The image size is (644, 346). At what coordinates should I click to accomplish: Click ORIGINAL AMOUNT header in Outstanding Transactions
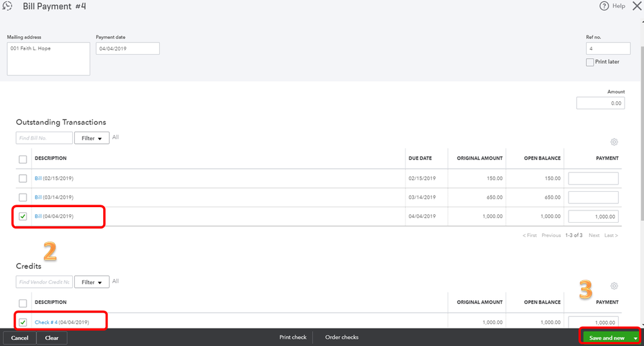(480, 158)
